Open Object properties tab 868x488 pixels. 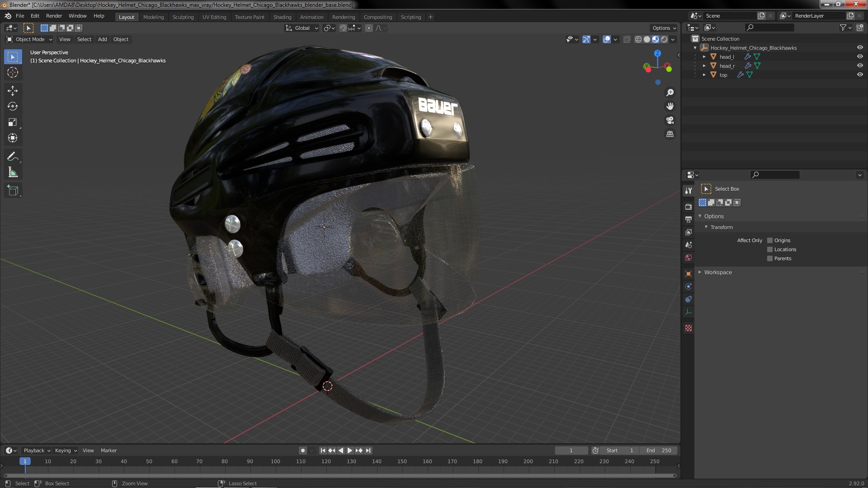[x=689, y=274]
